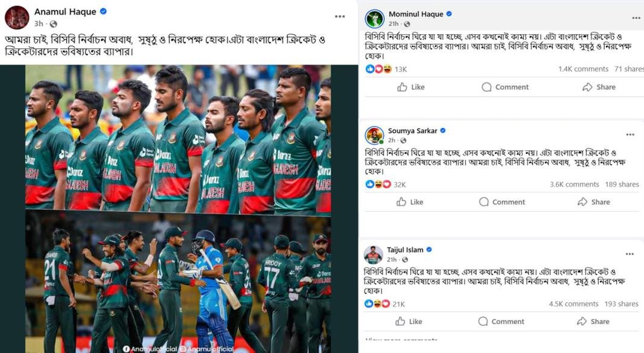This screenshot has height=353, width=644.
Task: Open three-dot menu on Taijul Islam's post
Action: pos(630,254)
